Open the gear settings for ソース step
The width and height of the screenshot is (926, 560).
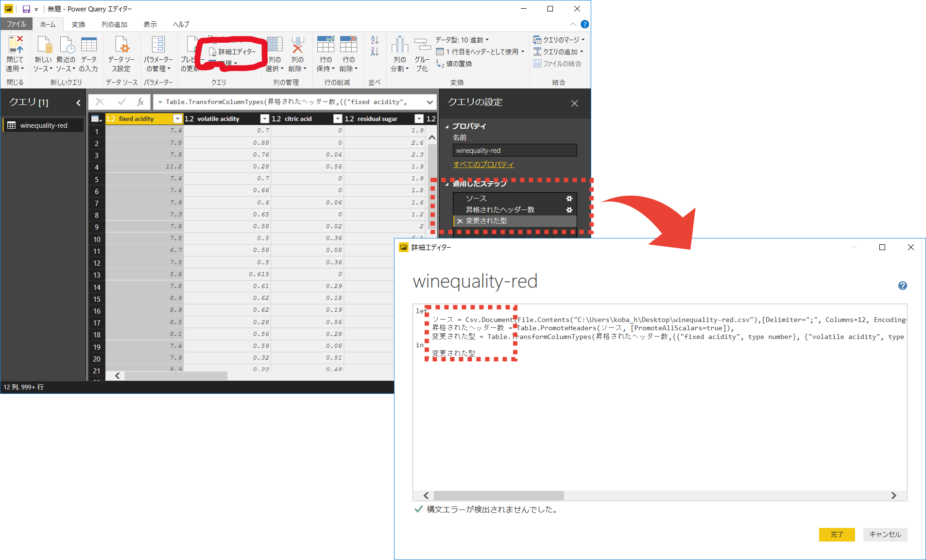[569, 198]
